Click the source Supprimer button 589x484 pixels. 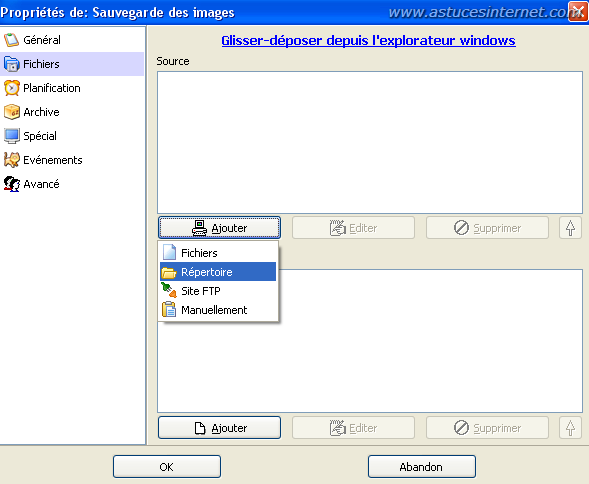pos(487,228)
